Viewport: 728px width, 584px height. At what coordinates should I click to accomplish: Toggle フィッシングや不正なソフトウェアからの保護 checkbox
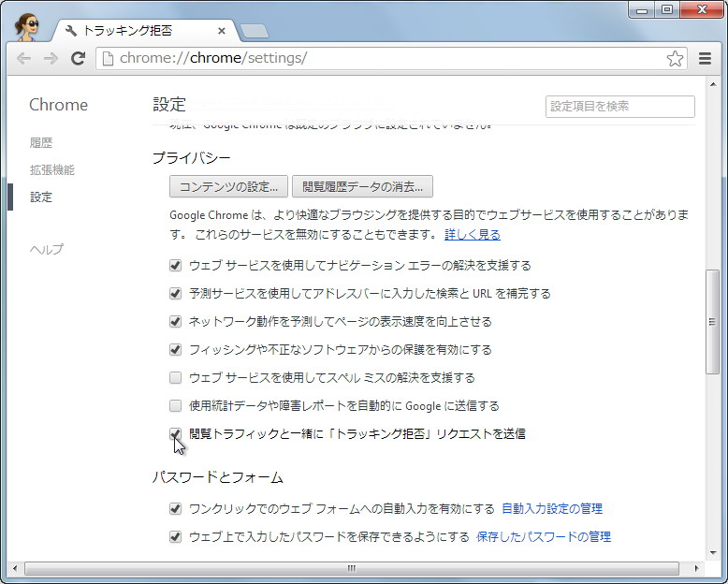pyautogui.click(x=175, y=350)
